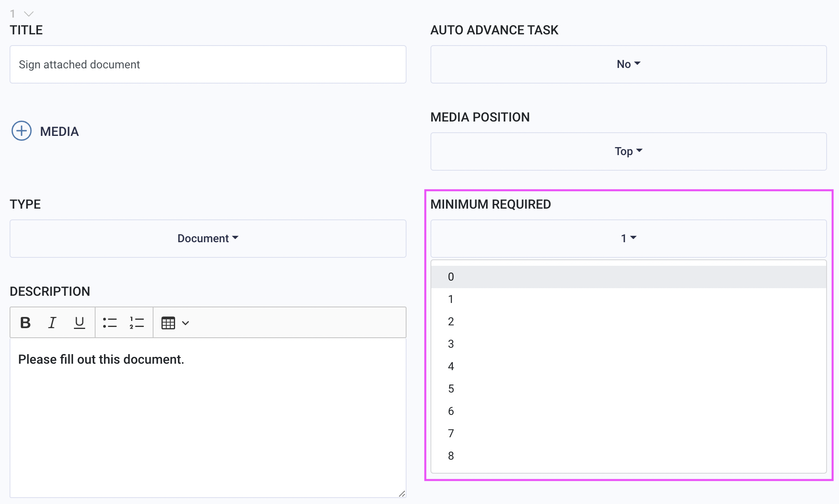
Task: Select 0 in Minimum Required list
Action: click(x=628, y=277)
